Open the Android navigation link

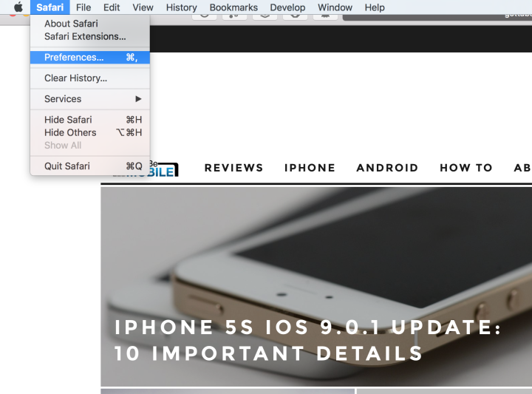(387, 168)
